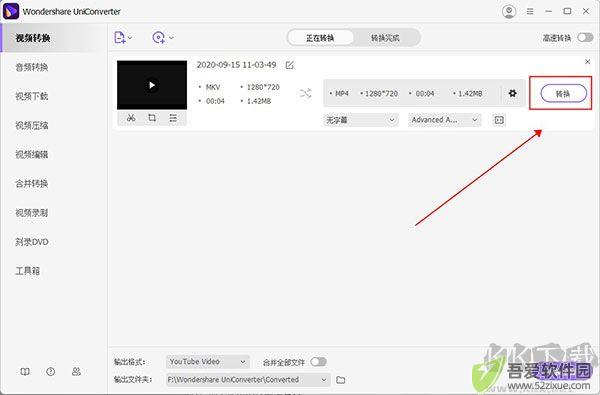Select 视频压缩 in the sidebar
This screenshot has height=395, width=600.
[x=32, y=126]
